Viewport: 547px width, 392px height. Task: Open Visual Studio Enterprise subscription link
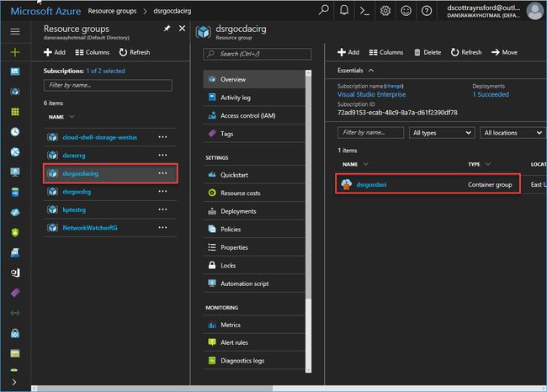(371, 94)
